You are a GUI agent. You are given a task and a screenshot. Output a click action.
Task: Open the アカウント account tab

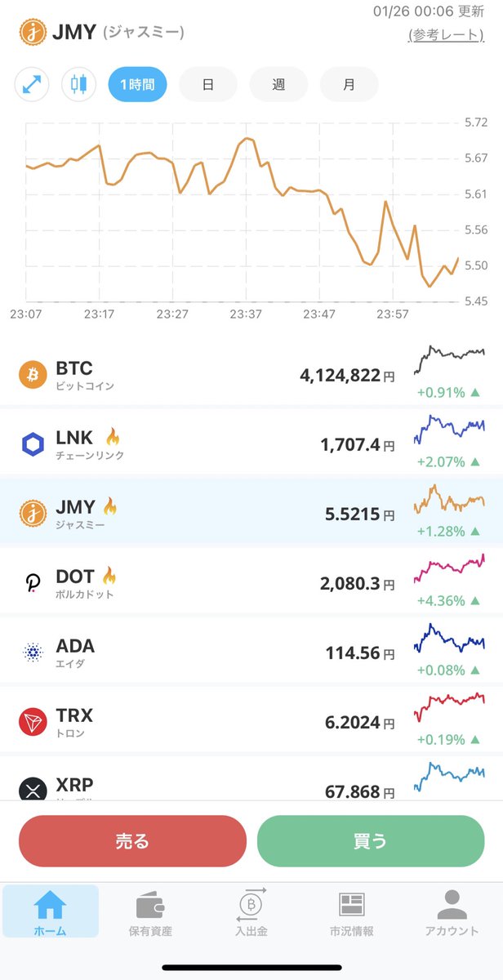click(x=452, y=912)
